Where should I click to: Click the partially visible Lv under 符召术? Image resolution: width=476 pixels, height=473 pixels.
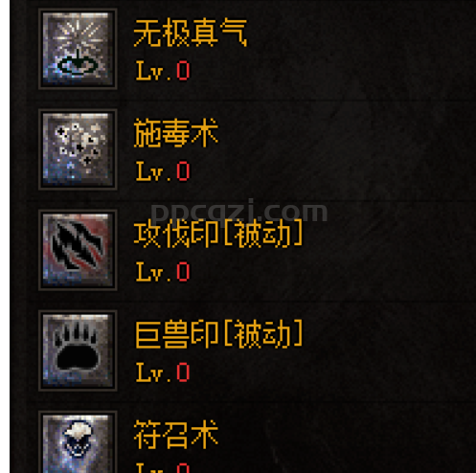(x=149, y=468)
